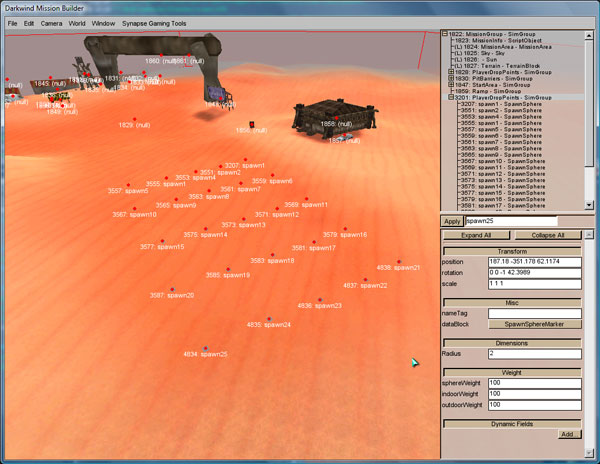Click the Expand All button
The height and width of the screenshot is (464, 600).
coord(475,235)
